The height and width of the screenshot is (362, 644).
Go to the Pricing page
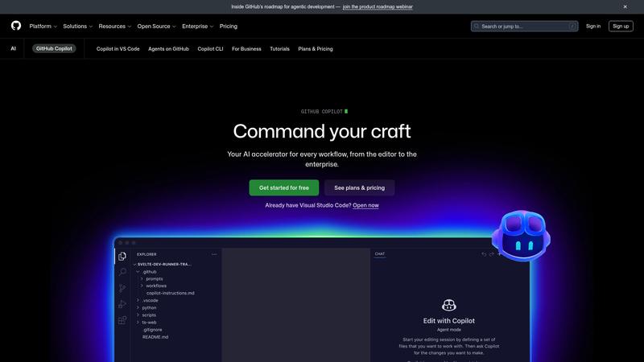229,27
